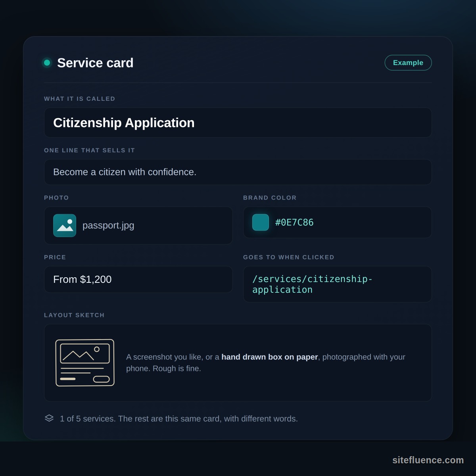
Task: Click the mountain image inside the layout sketch
Action: pyautogui.click(x=85, y=353)
